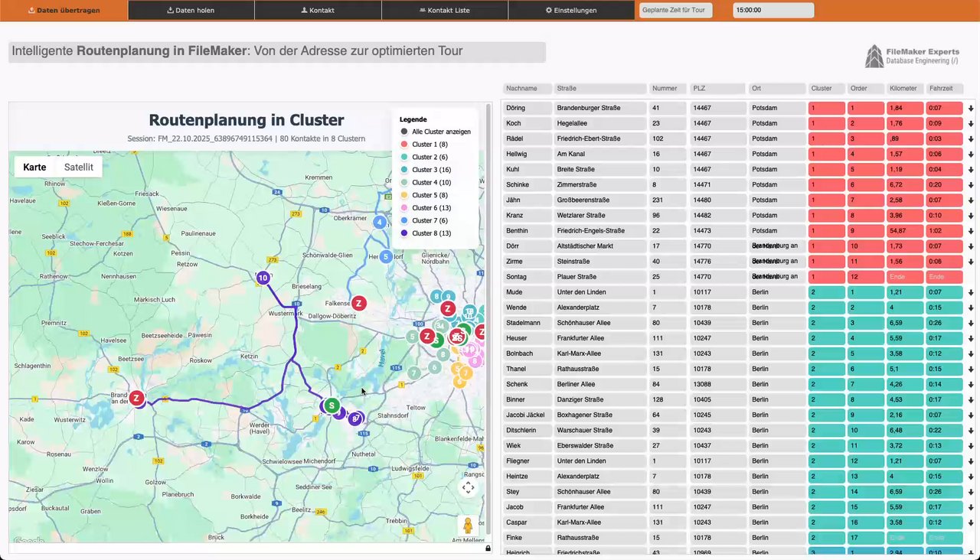Switch map to Satellit view

[x=79, y=167]
